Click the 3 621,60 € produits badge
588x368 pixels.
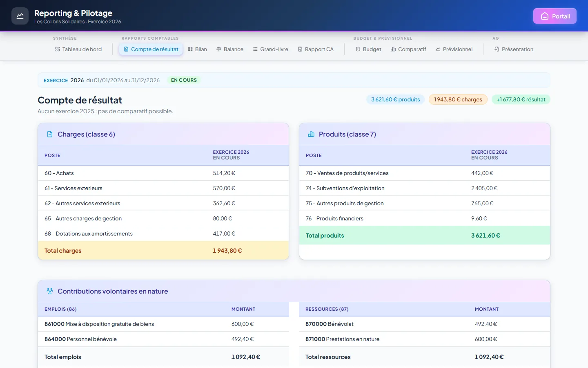[x=396, y=99]
